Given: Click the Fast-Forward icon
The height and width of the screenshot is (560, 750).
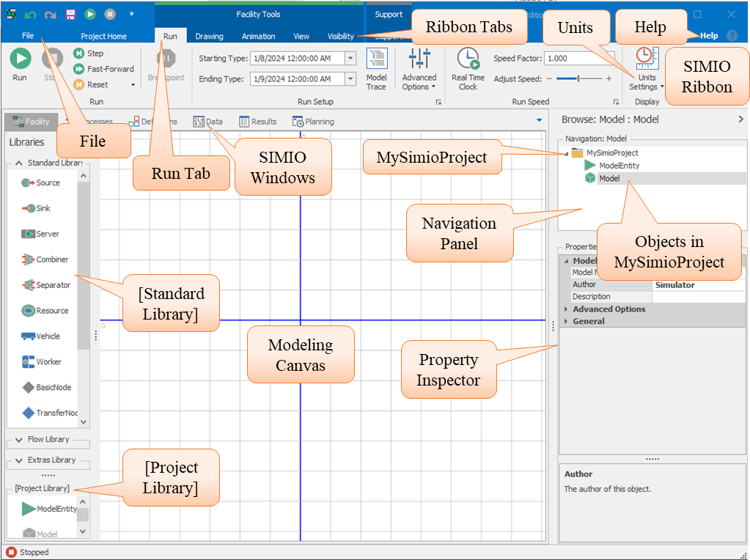Looking at the screenshot, I should (78, 69).
